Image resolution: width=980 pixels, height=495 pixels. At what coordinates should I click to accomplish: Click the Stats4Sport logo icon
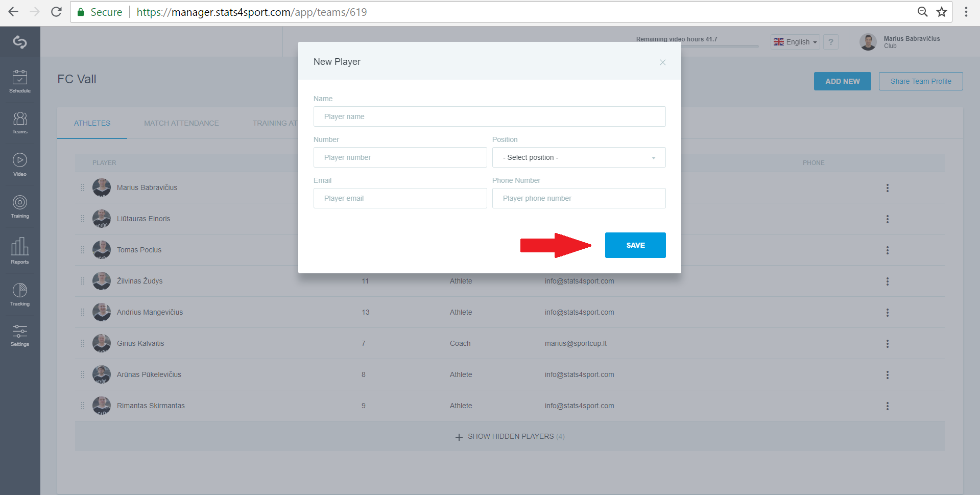pyautogui.click(x=20, y=42)
